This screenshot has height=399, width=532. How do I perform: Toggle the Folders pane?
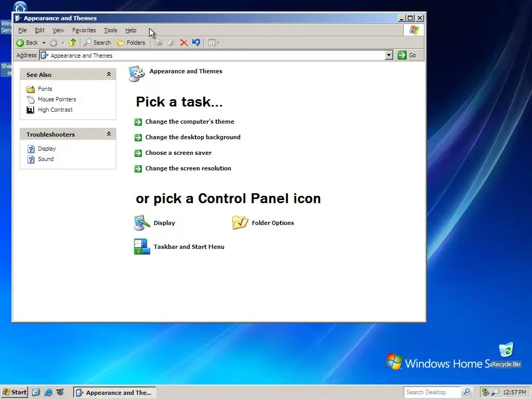[x=131, y=43]
